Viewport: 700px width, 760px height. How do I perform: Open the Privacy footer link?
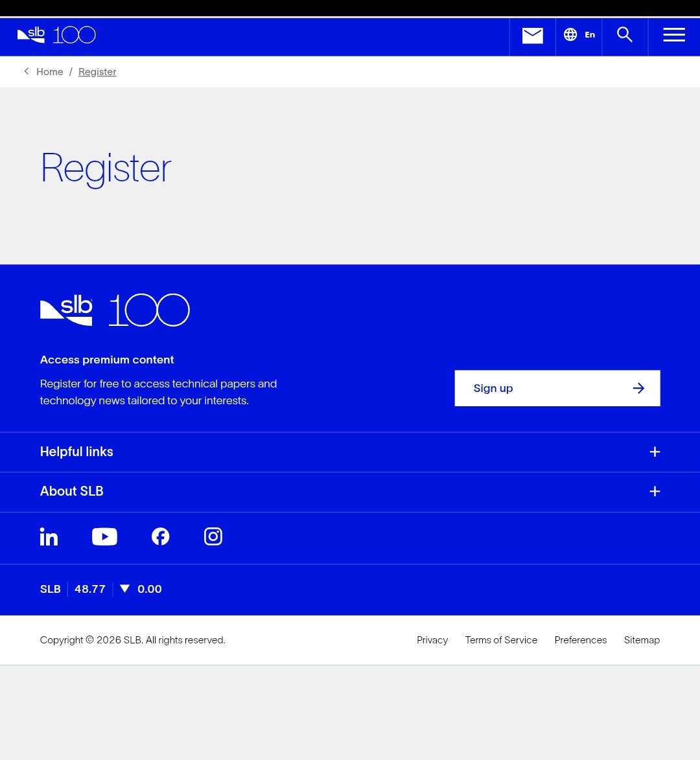pyautogui.click(x=432, y=640)
